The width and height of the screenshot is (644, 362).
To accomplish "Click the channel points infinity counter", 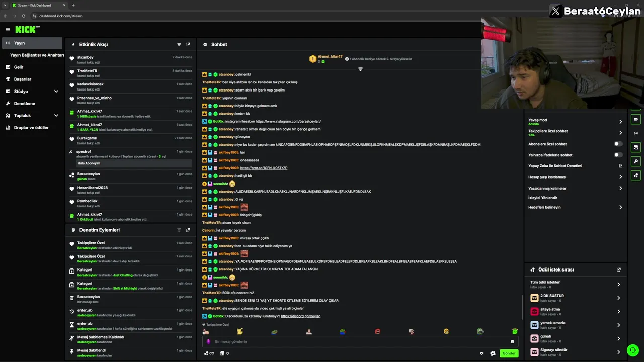I will tap(209, 353).
